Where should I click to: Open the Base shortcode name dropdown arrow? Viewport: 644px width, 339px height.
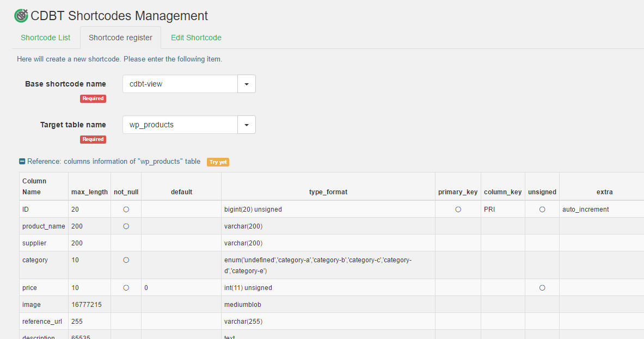click(247, 84)
